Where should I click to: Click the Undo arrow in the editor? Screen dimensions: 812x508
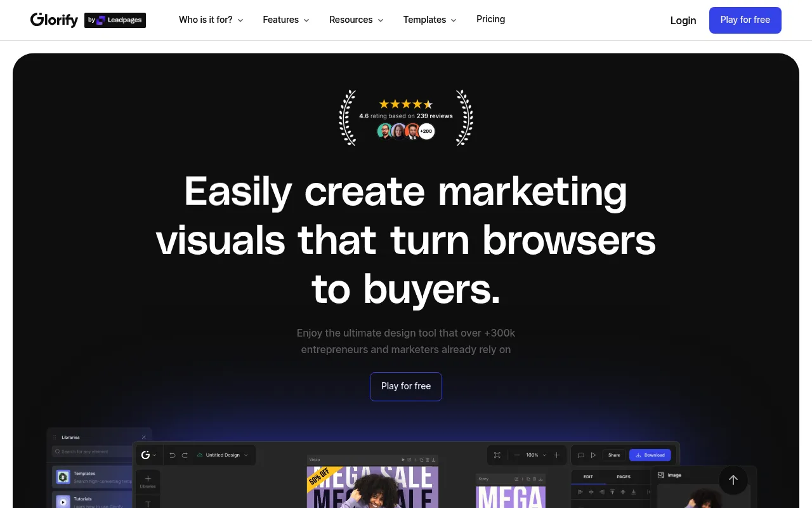pyautogui.click(x=172, y=455)
